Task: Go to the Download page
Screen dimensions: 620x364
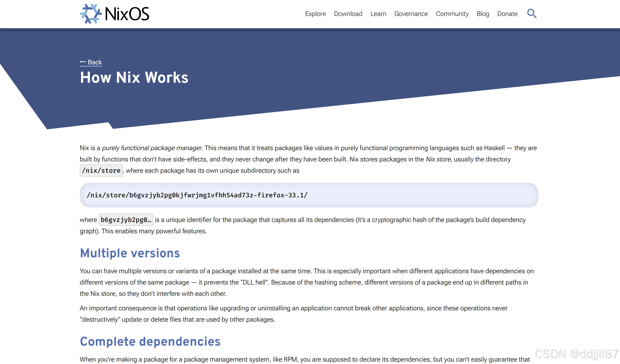Action: [x=348, y=14]
